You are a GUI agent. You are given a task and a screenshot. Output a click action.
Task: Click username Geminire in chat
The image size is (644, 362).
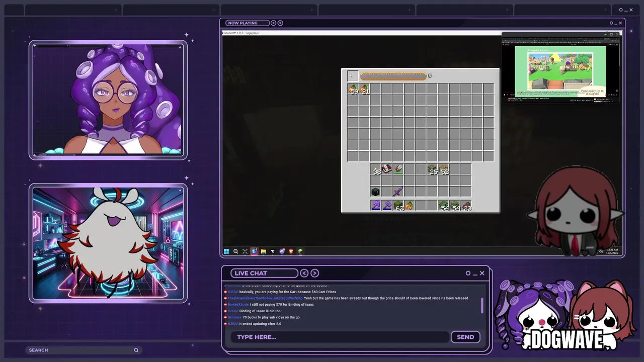pos(234,317)
